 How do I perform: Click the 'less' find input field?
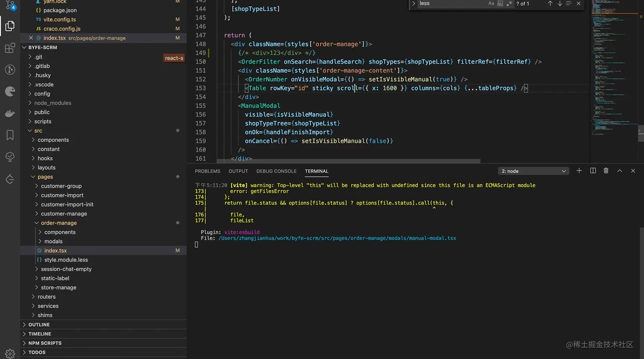coord(451,3)
